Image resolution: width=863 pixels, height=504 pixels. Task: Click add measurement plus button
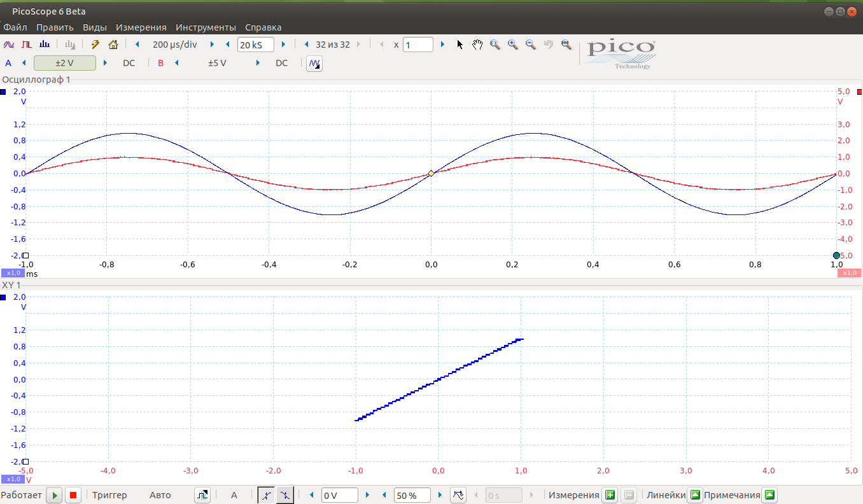click(x=610, y=495)
